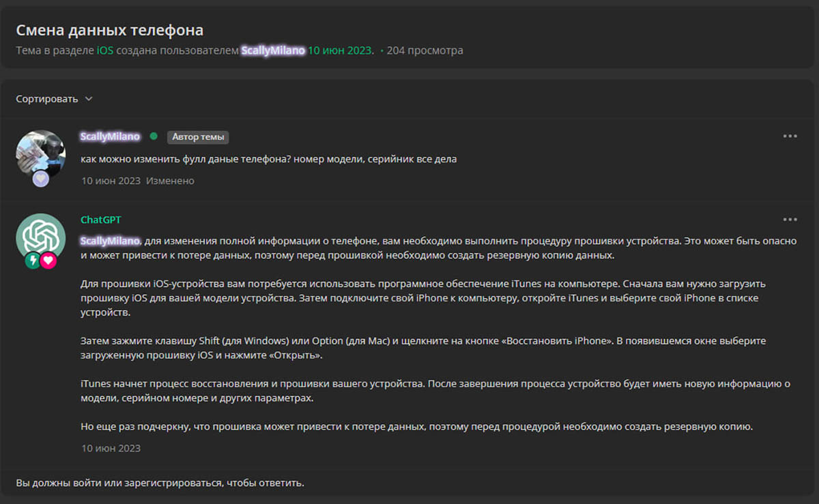Click the purple heart badge on ScallyMilano's avatar
The height and width of the screenshot is (504, 819).
[41, 179]
